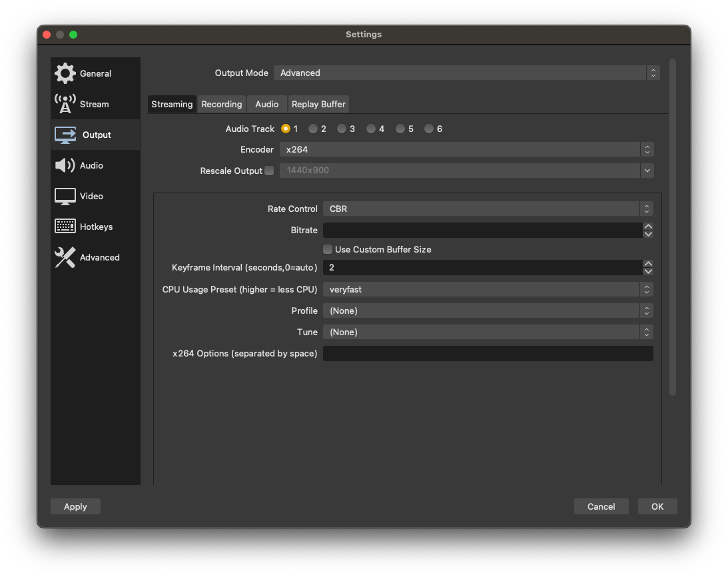Click the Audio label in sidebar
The image size is (728, 577).
pyautogui.click(x=91, y=165)
